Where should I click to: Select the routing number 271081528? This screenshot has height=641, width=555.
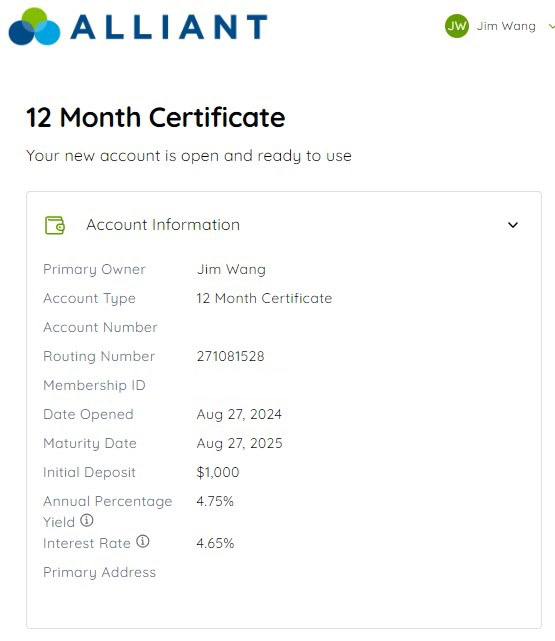point(231,356)
